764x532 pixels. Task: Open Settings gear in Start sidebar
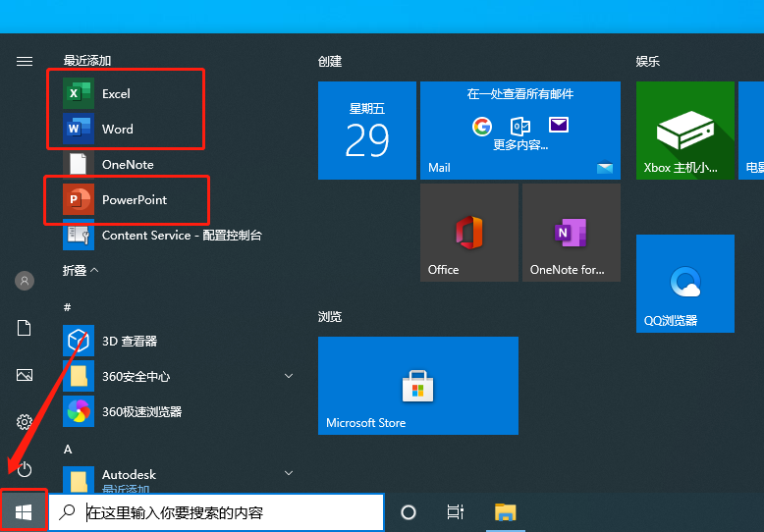(x=25, y=422)
